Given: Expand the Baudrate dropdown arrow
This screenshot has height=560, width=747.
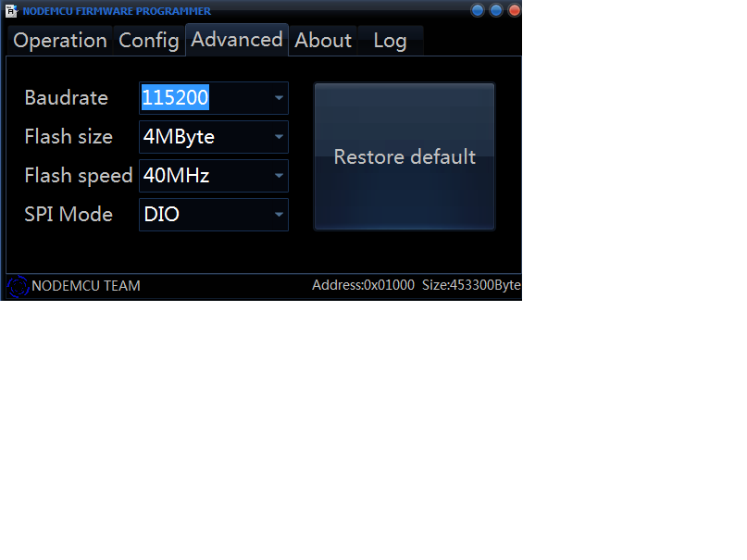Looking at the screenshot, I should pos(279,98).
